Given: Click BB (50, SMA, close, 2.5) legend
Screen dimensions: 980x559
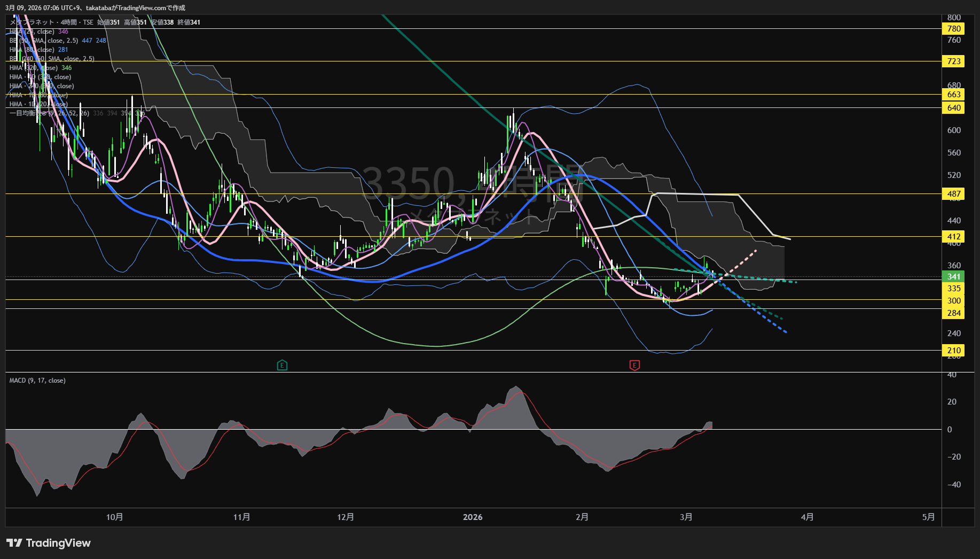Looking at the screenshot, I should click(44, 41).
